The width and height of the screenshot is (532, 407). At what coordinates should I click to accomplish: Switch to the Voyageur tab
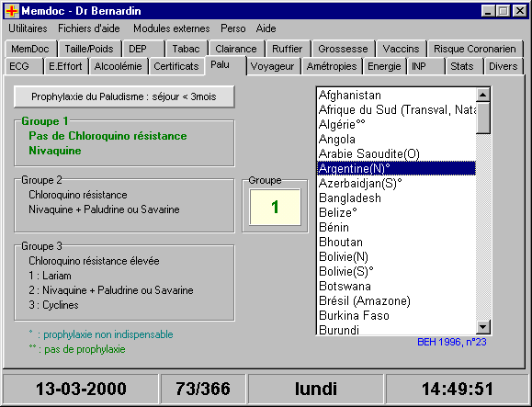273,66
